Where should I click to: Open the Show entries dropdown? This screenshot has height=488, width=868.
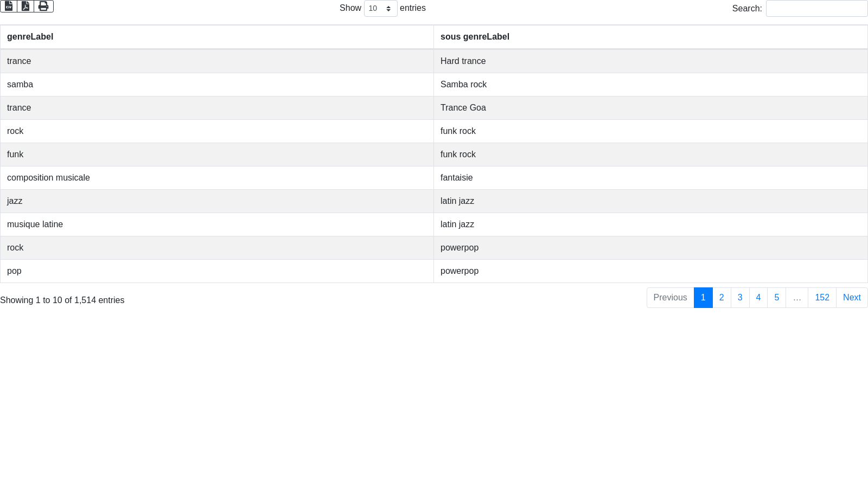coord(380,9)
